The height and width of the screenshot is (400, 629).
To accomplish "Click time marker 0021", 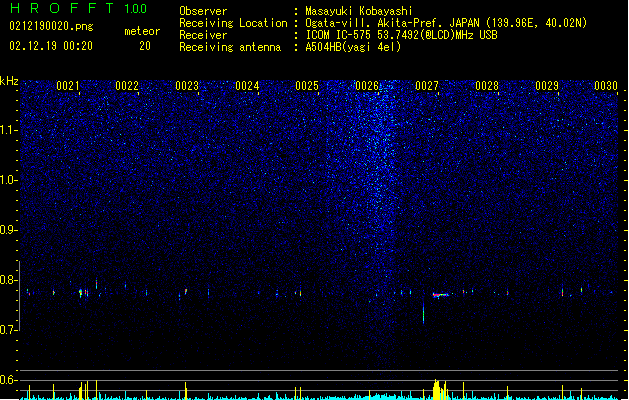I will tap(67, 86).
